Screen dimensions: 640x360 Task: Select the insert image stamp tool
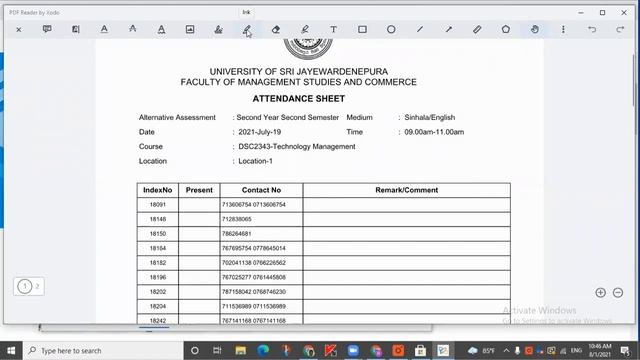(190, 29)
